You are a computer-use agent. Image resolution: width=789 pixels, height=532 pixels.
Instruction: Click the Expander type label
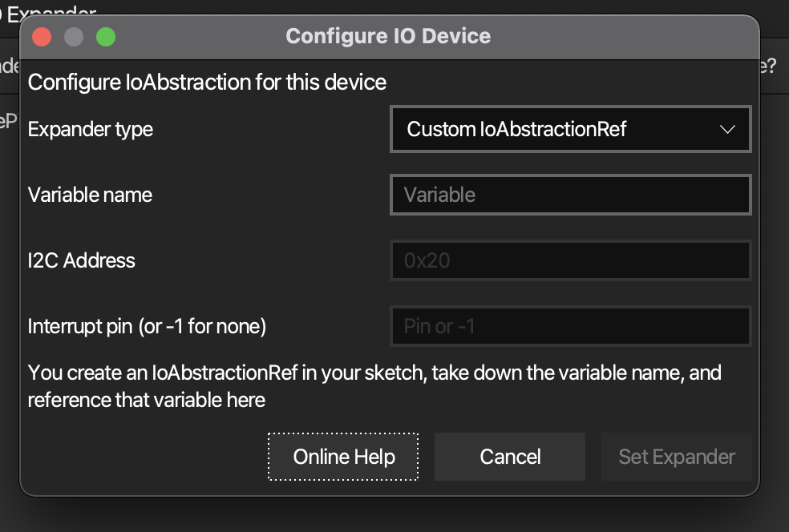pos(90,129)
